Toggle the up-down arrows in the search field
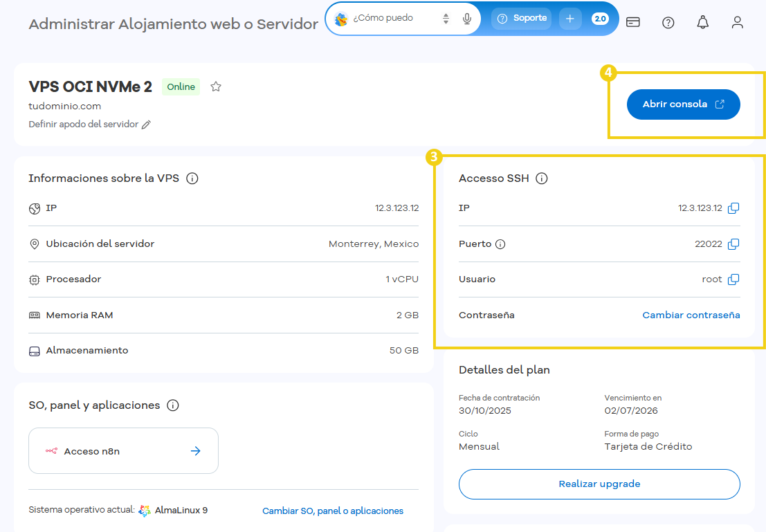Image resolution: width=766 pixels, height=532 pixels. pos(446,19)
